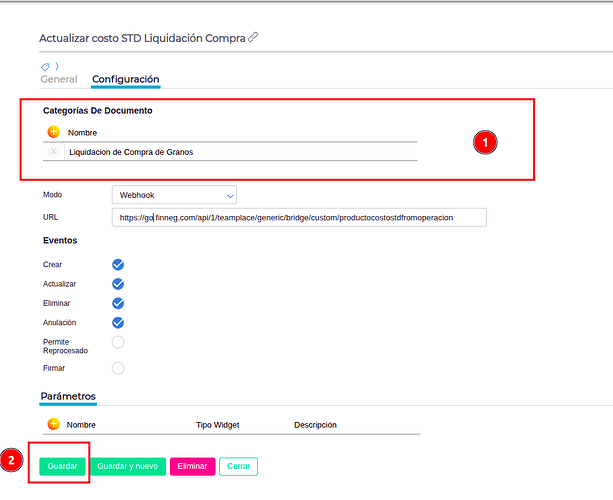
Task: Click into the URL input field
Action: (299, 217)
